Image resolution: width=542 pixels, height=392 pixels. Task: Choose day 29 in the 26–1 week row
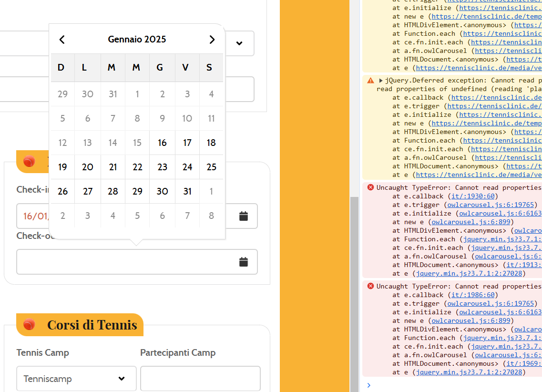pos(137,191)
